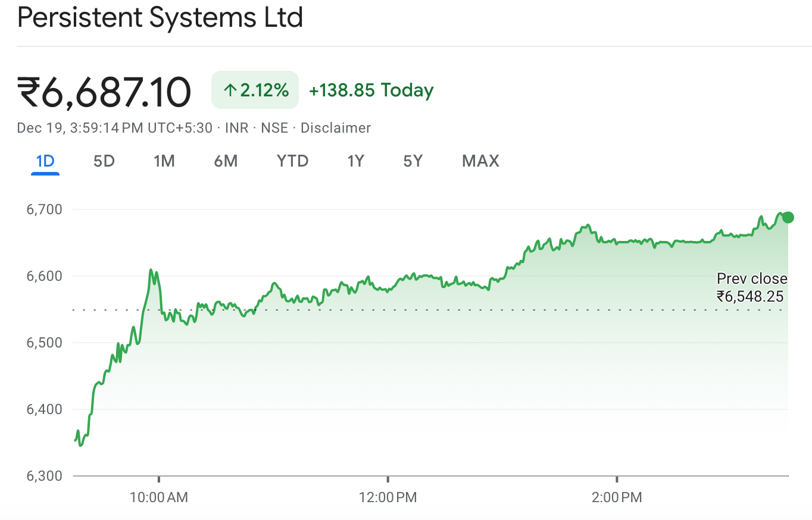The width and height of the screenshot is (812, 520).
Task: Click the green end-of-line price dot
Action: 788,217
